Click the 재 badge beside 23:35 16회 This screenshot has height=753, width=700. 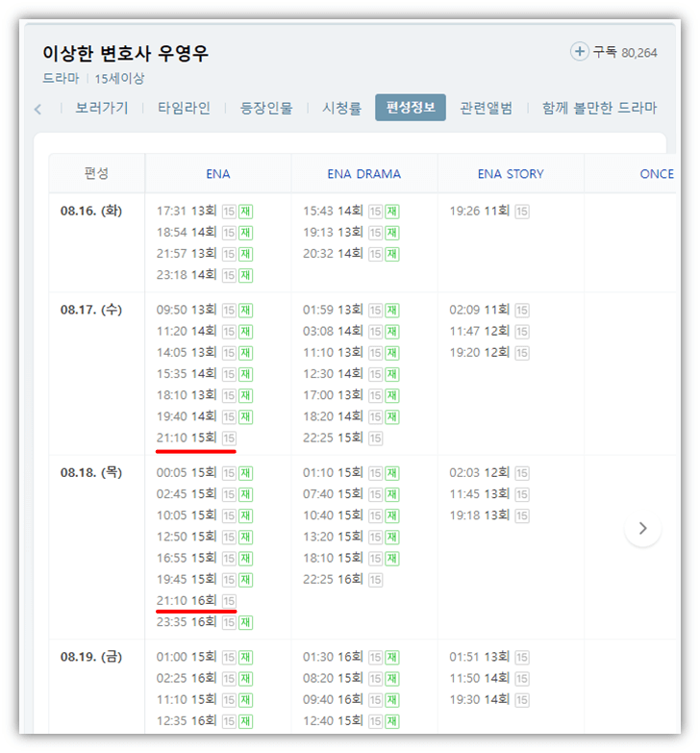(246, 622)
